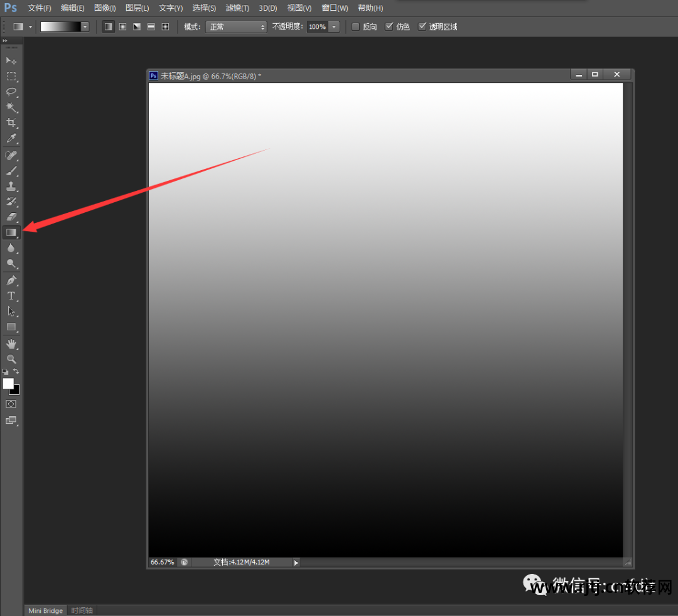Open the Mini Bridge panel tab

pyautogui.click(x=45, y=610)
